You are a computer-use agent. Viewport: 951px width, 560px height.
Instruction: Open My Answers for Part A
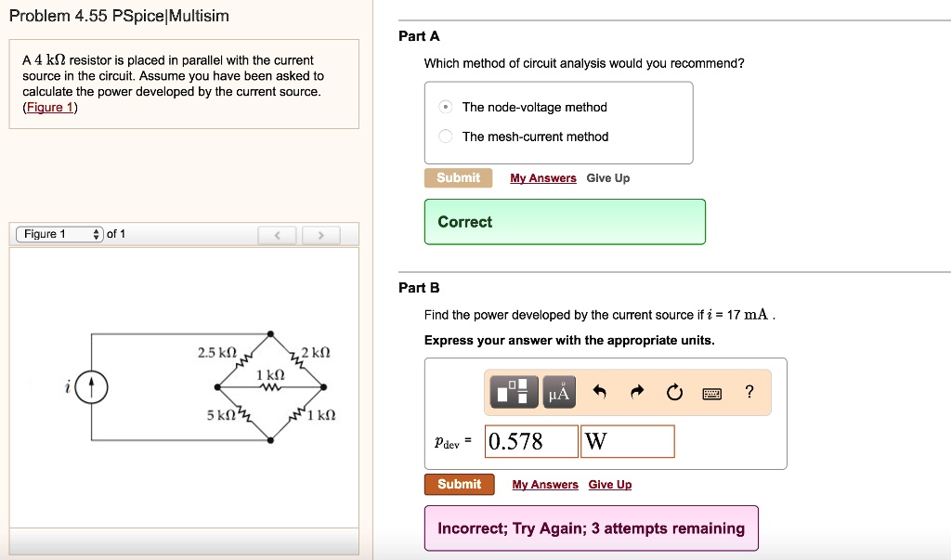542,177
